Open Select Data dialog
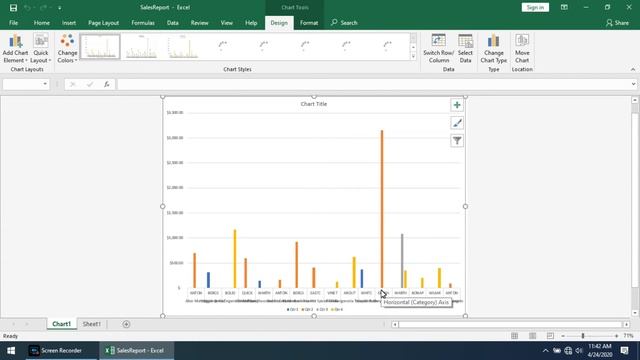640x360 pixels. point(465,49)
